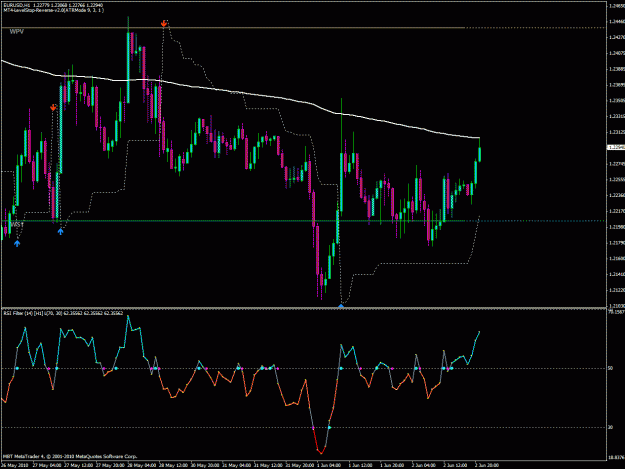Select the WS1 level label
The image size is (625, 469).
click(17, 225)
